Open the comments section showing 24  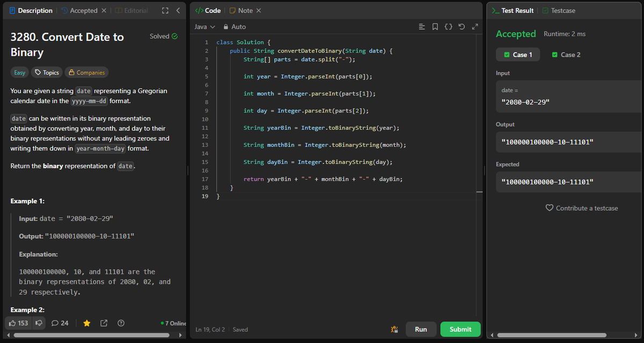(x=60, y=323)
